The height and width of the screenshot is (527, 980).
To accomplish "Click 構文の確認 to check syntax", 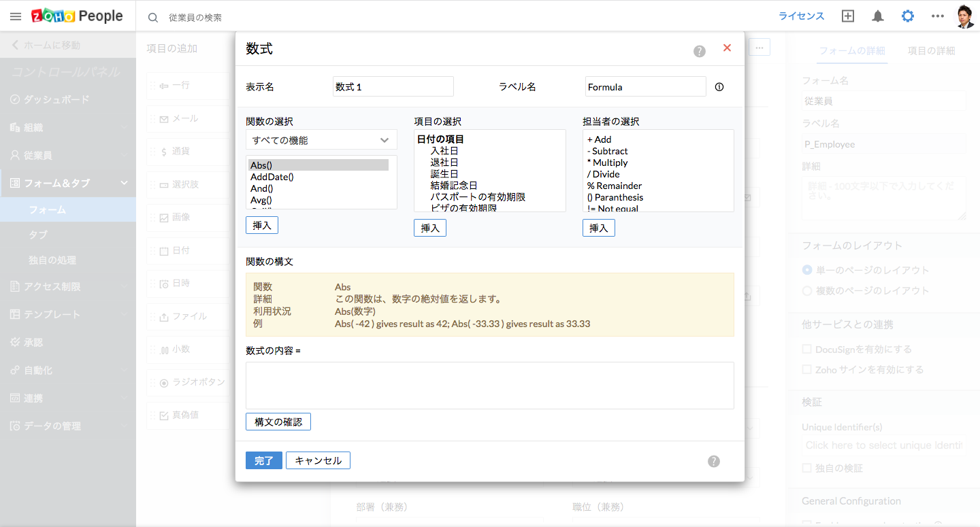I will 278,422.
